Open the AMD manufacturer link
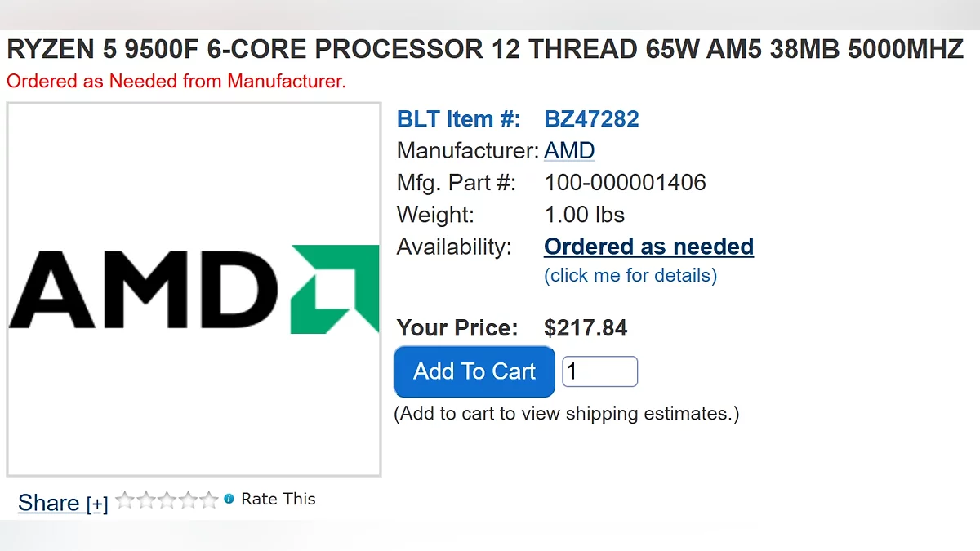This screenshot has width=980, height=551. [569, 150]
